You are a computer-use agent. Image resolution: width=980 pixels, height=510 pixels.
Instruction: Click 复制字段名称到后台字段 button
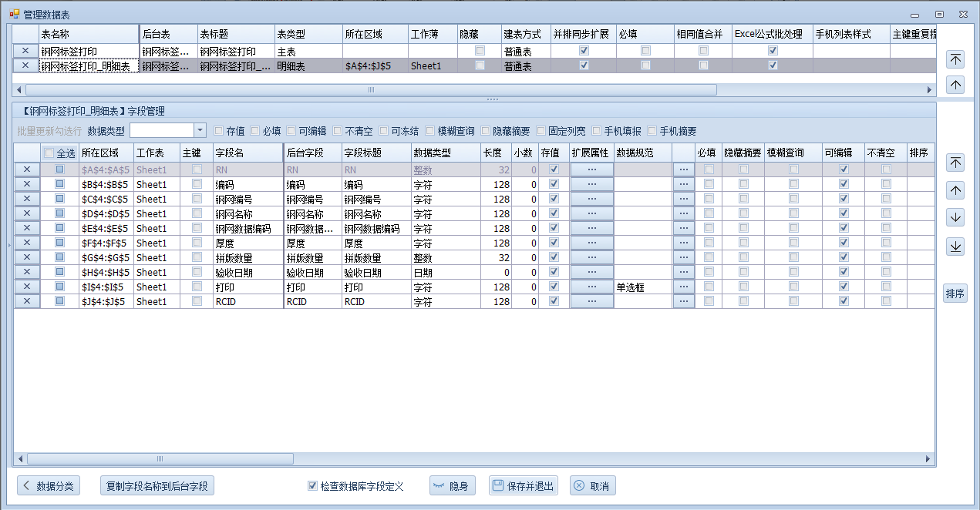(x=157, y=486)
